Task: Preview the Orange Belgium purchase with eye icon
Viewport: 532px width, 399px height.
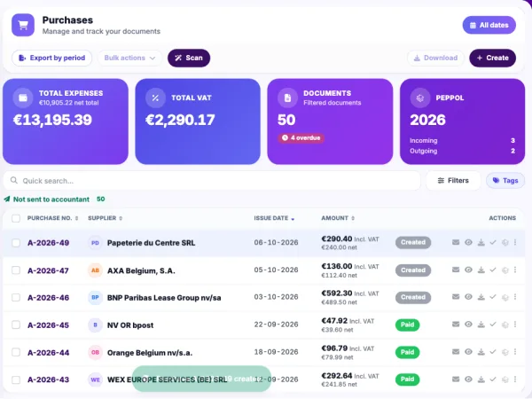Action: tap(468, 352)
